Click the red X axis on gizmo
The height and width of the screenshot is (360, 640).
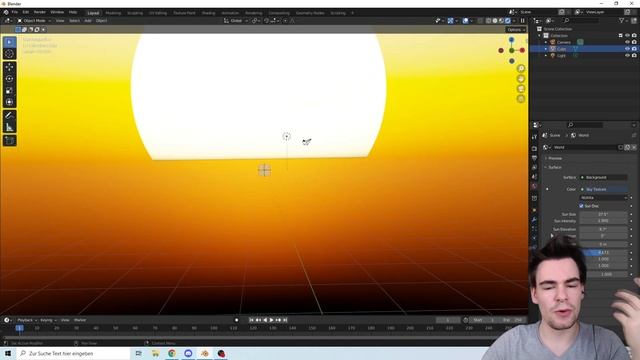coord(522,50)
